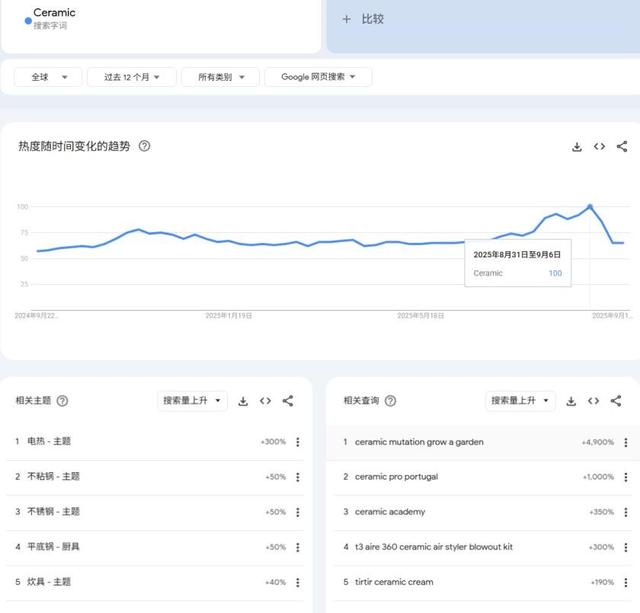
Task: Open the 不粘锅 - 主题 related topic
Action: (53, 476)
